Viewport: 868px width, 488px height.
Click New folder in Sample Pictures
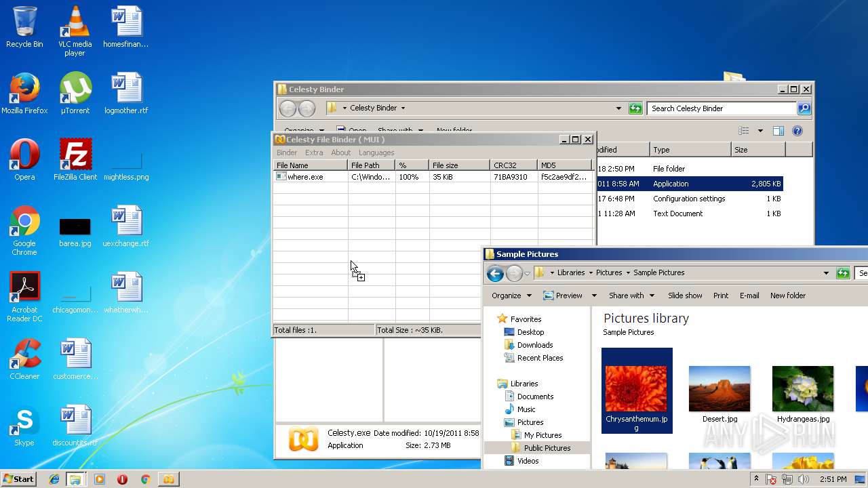pyautogui.click(x=788, y=296)
